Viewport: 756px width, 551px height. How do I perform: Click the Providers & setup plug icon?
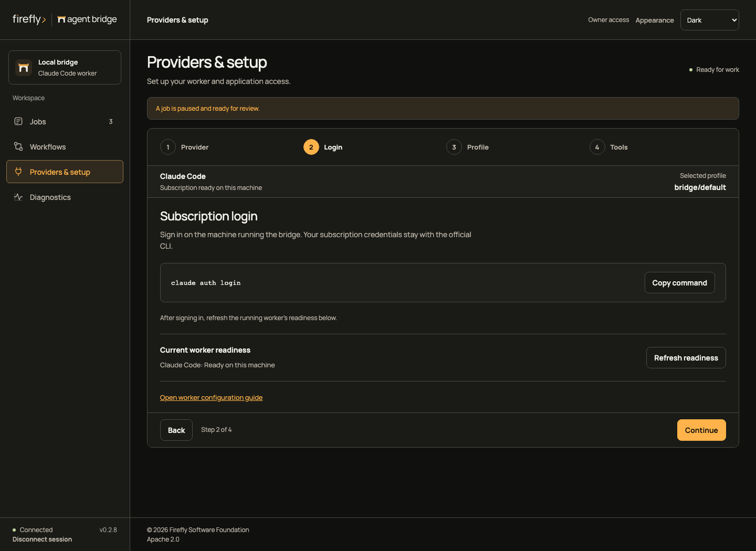(18, 172)
